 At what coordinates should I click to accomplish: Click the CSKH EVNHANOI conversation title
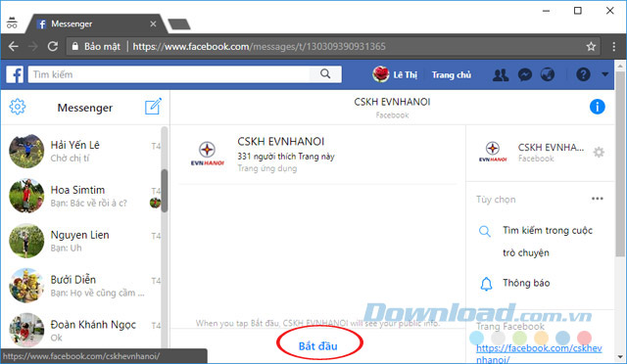point(392,102)
